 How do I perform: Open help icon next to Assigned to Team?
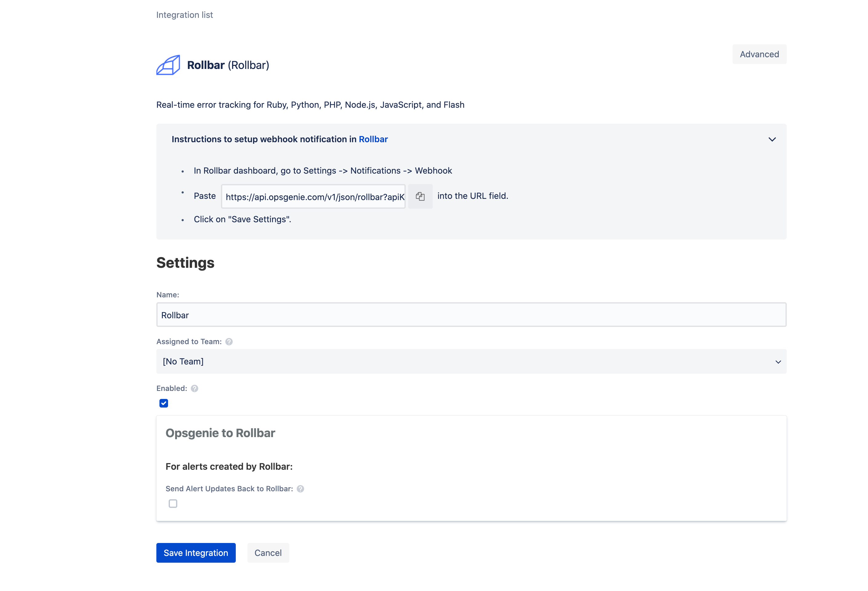(x=229, y=341)
